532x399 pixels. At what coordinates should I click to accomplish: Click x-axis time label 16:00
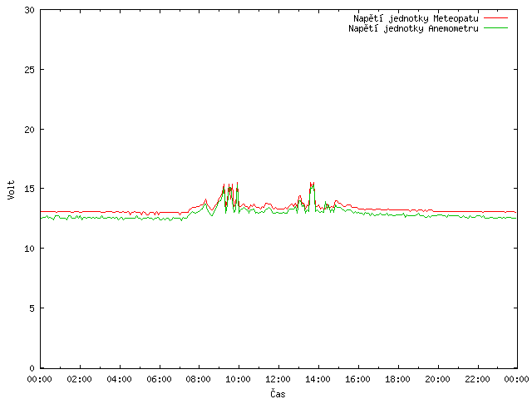coord(357,379)
